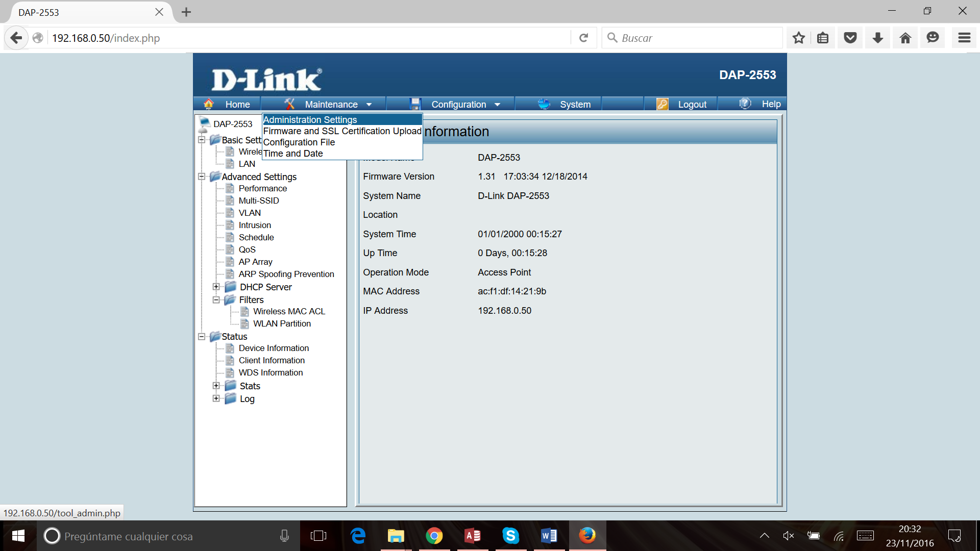Viewport: 980px width, 551px height.
Task: Click the Advanced Settings folder icon
Action: [x=215, y=177]
